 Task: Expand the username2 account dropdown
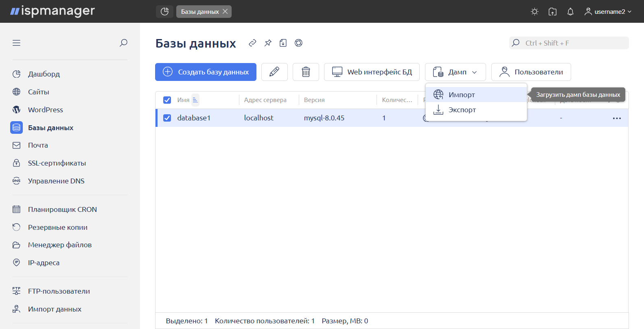tap(608, 12)
